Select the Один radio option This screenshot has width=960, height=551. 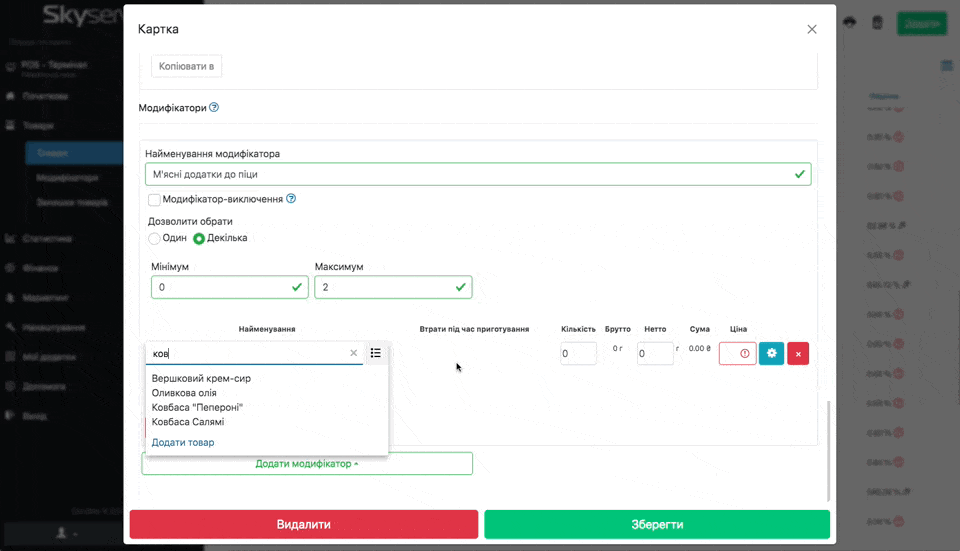(154, 238)
